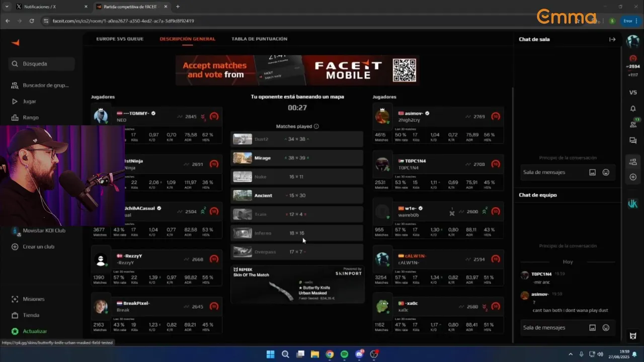644x362 pixels.
Task: Open emoji picker in room chat
Action: (x=606, y=172)
